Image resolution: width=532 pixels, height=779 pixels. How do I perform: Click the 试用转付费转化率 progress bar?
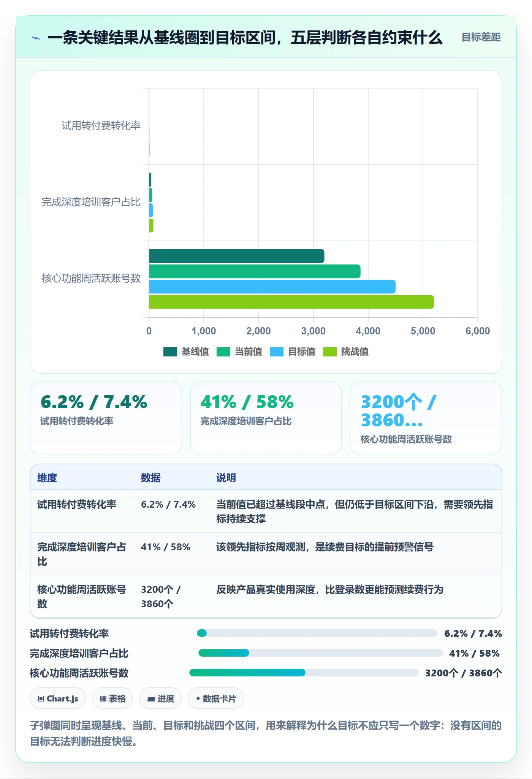point(317,633)
